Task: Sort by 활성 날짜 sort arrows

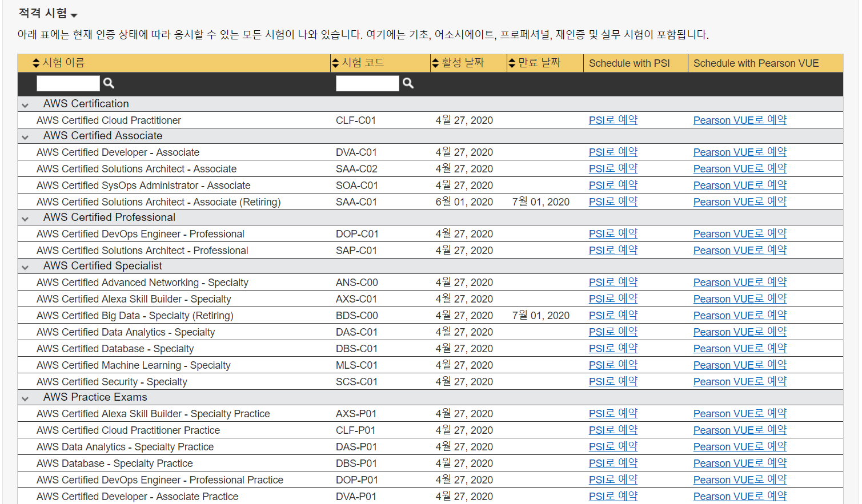Action: click(x=435, y=63)
